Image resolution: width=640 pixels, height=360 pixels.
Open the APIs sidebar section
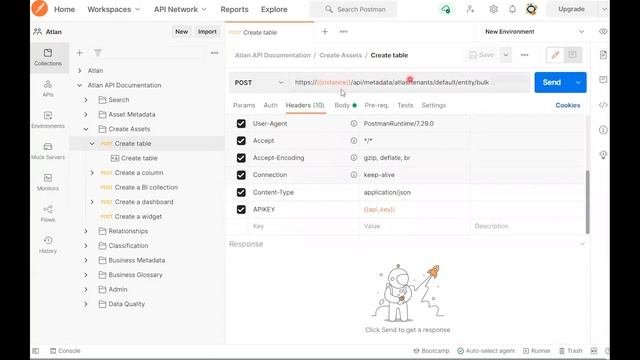[x=48, y=89]
